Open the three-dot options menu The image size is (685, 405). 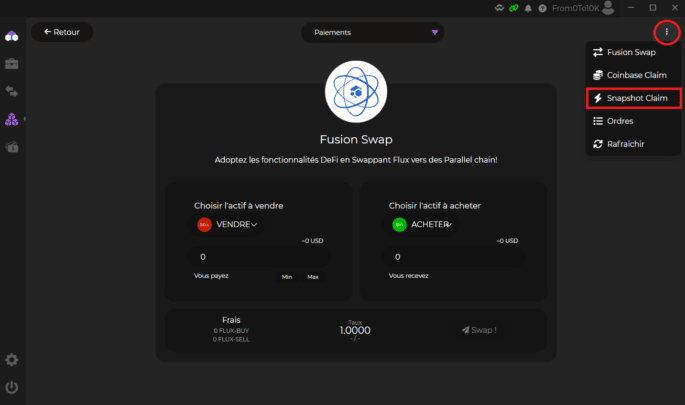[667, 32]
